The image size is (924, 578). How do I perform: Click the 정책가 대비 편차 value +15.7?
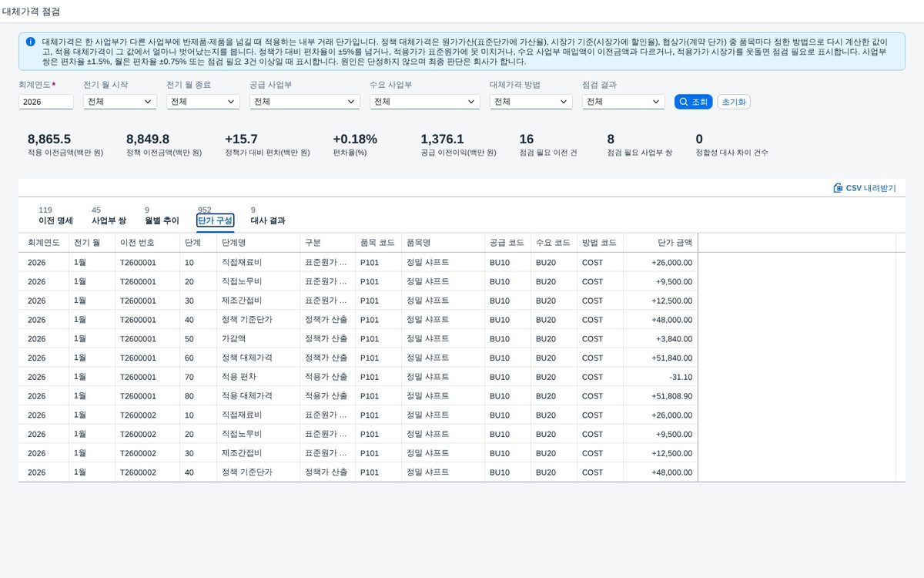[241, 139]
